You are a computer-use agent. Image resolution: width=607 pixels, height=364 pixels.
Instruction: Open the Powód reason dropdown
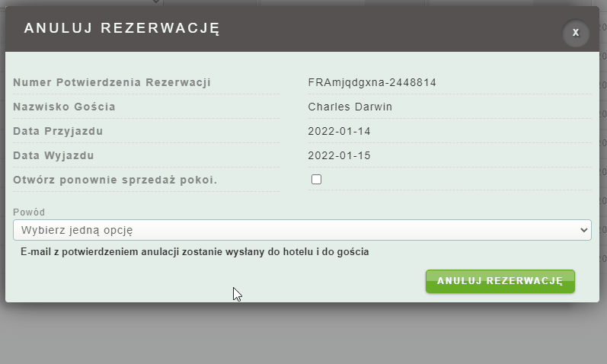[x=302, y=230]
